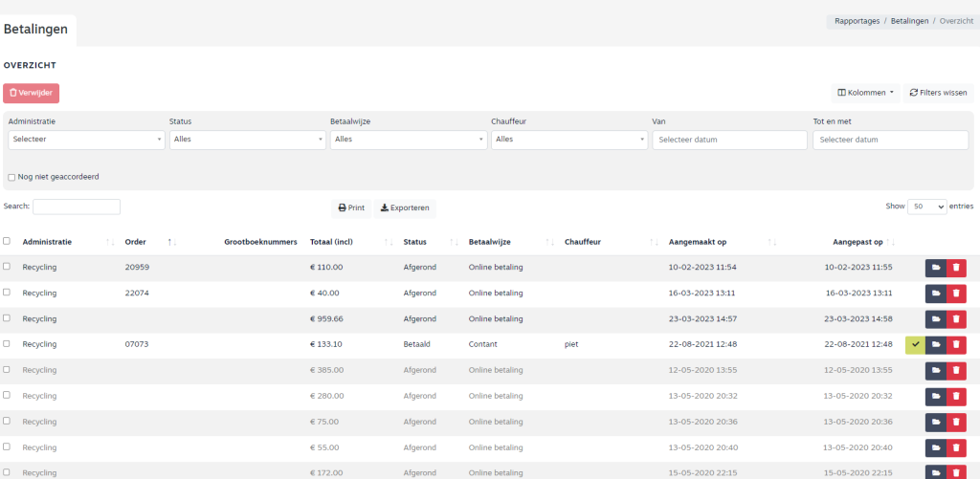Screen dimensions: 980x479
Task: Click red trash icon for order 22074 row
Action: point(956,294)
